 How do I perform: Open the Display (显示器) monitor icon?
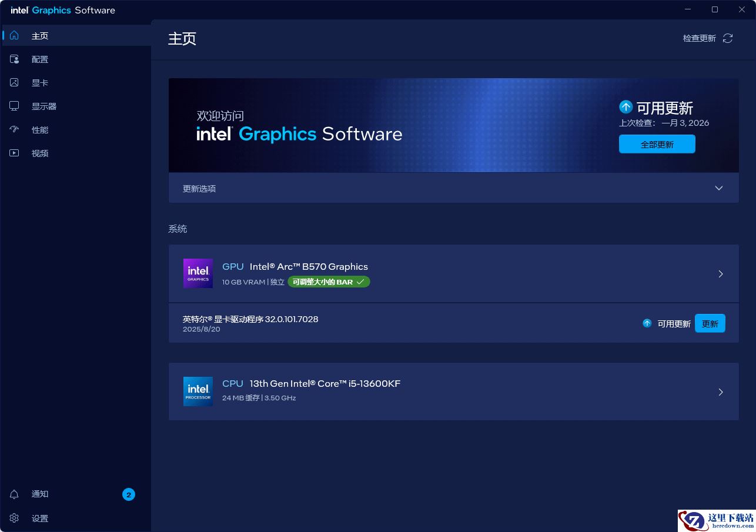pyautogui.click(x=14, y=106)
